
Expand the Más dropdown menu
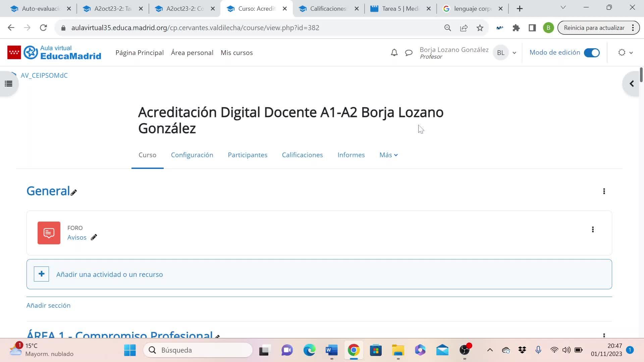(x=388, y=155)
